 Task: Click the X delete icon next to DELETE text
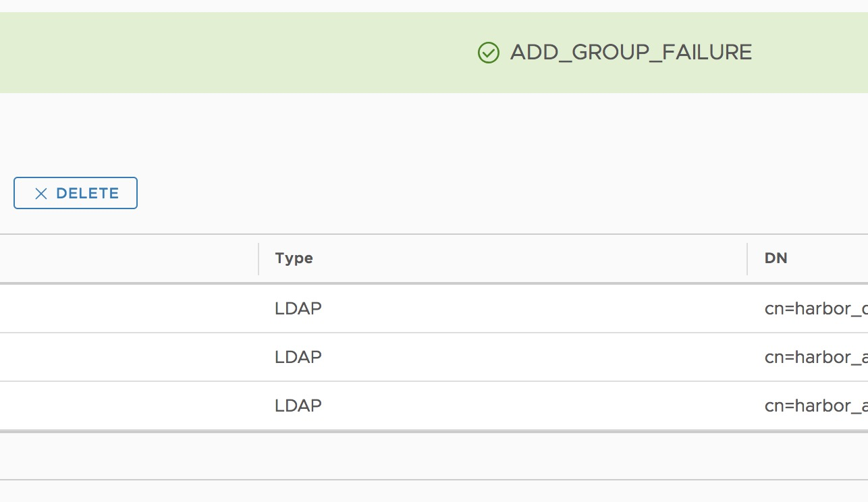[41, 193]
